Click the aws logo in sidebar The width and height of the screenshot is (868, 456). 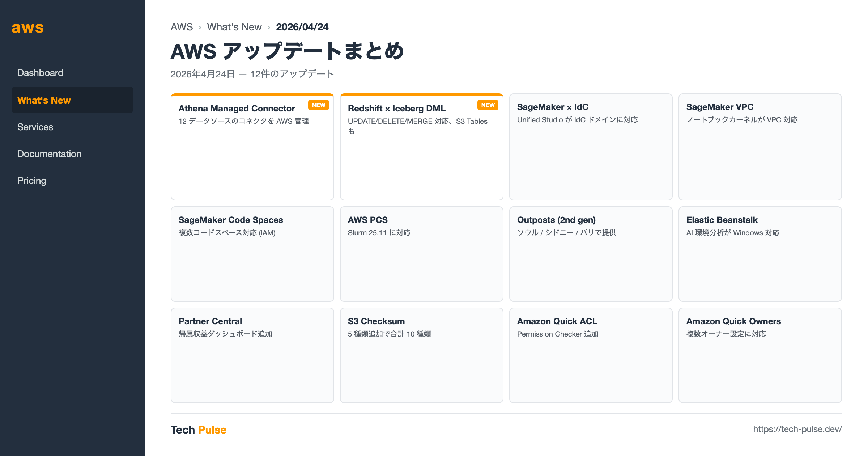(x=27, y=28)
